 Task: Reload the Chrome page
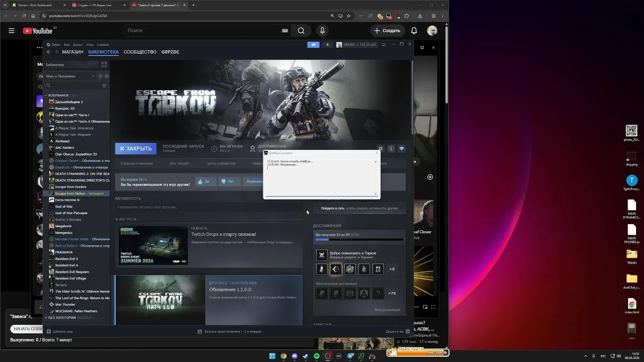[24, 16]
